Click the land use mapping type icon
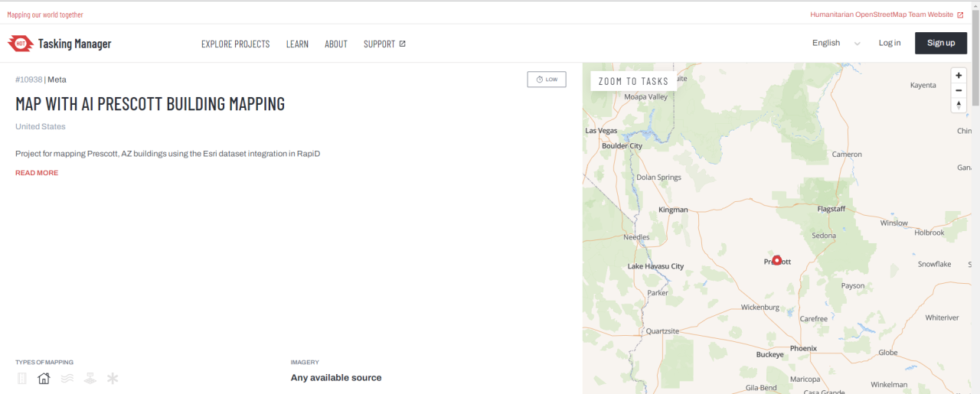980x394 pixels. [x=90, y=378]
